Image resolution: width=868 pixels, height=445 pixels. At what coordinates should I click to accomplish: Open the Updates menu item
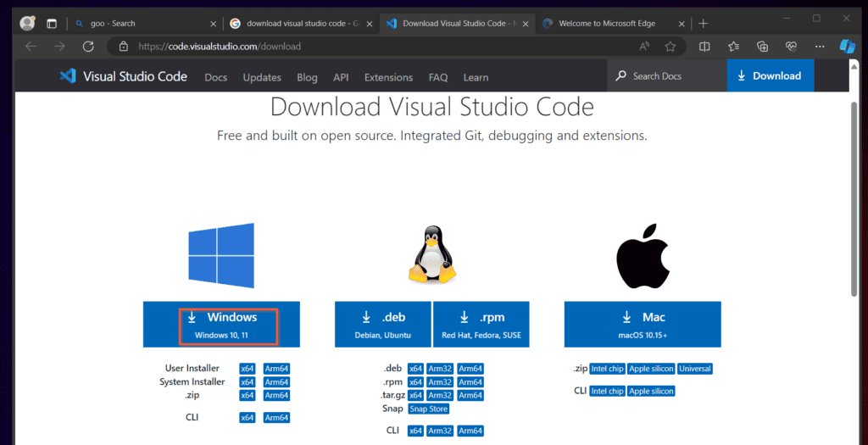pyautogui.click(x=262, y=77)
